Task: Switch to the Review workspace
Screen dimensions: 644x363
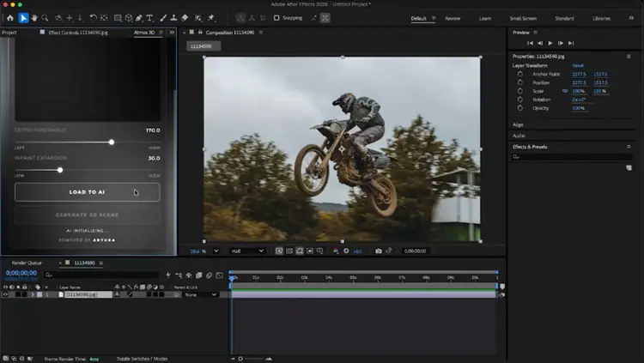Action: [453, 19]
